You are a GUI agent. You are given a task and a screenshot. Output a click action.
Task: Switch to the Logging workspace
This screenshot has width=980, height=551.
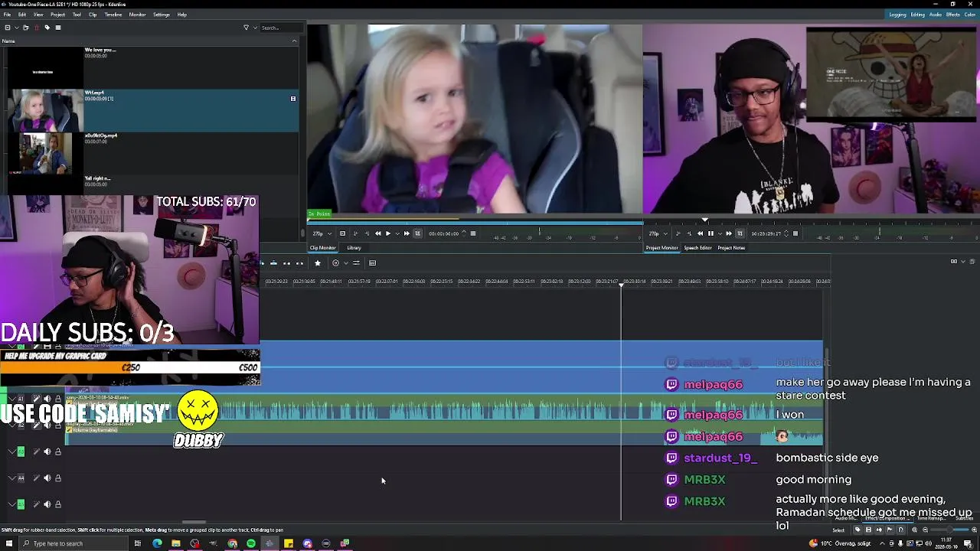click(897, 15)
